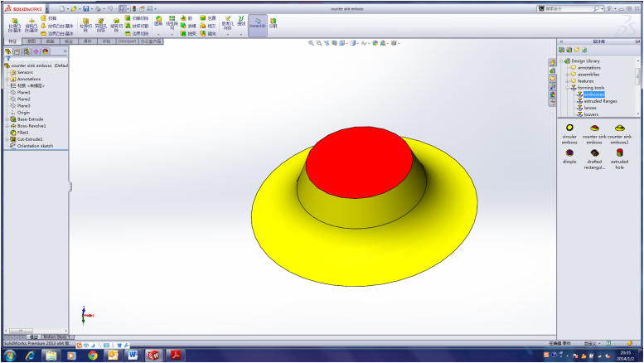Select the Curves tool
The height and width of the screenshot is (363, 644).
point(241,21)
